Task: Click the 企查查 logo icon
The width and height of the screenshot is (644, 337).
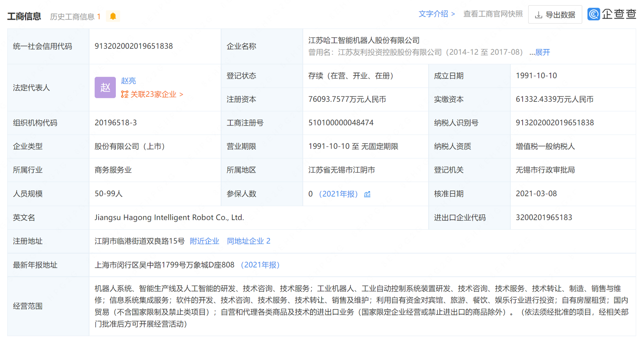Action: (593, 14)
